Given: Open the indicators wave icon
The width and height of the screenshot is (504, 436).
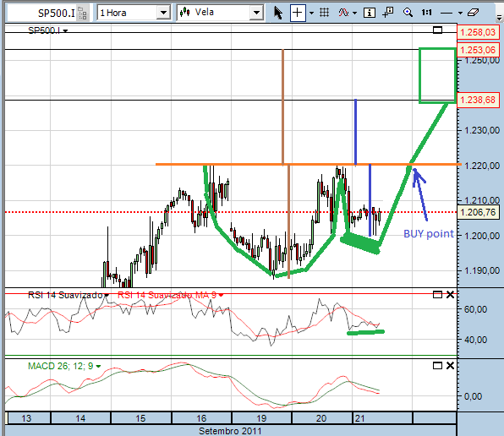Looking at the screenshot, I should (x=343, y=13).
